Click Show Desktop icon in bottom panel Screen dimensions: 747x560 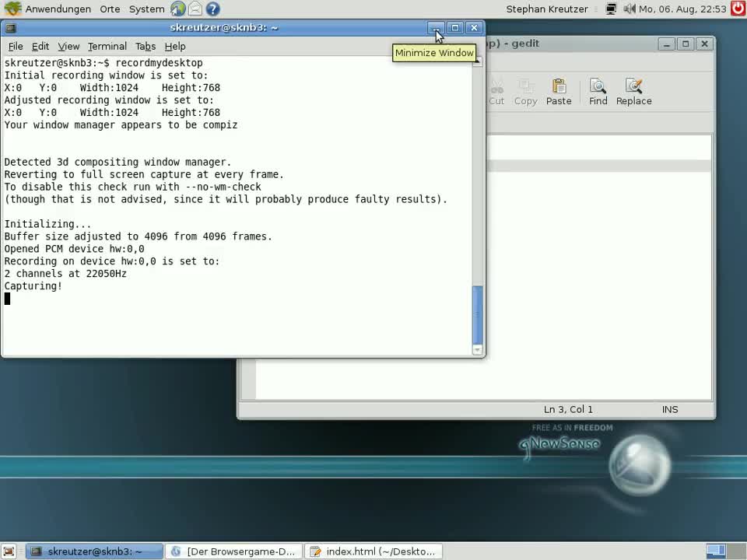point(9,551)
